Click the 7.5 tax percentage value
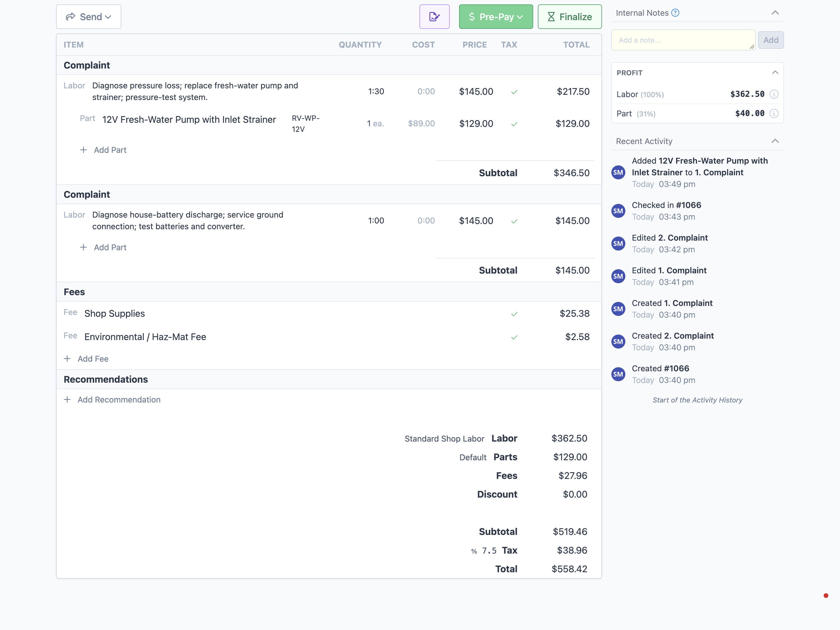840x630 pixels. (489, 551)
